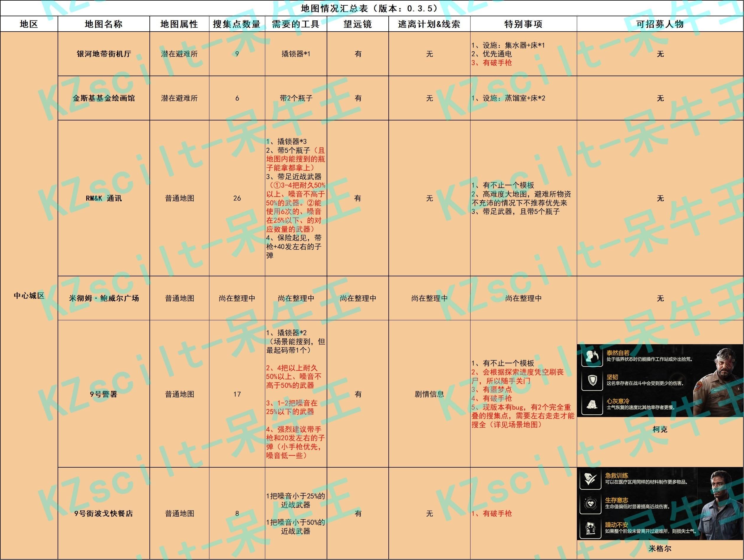744x560 pixels.
Task: Click the 坚韧 shield trait icon
Action: coord(592,381)
